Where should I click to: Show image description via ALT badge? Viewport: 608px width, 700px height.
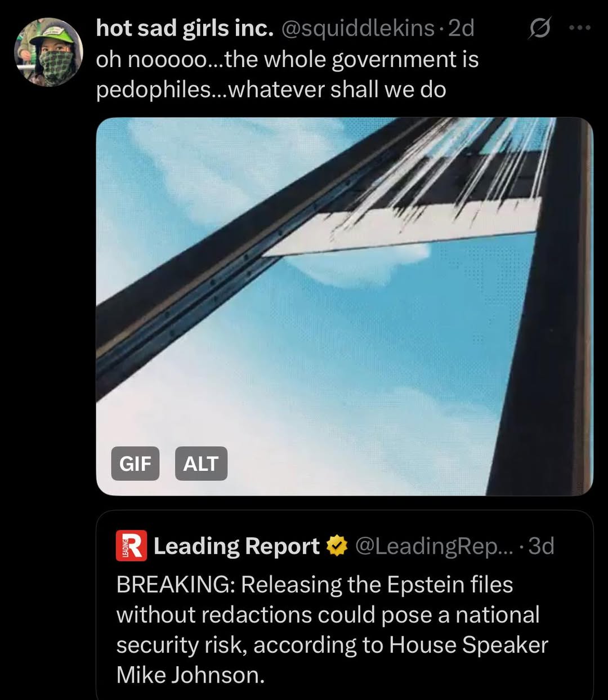(201, 463)
